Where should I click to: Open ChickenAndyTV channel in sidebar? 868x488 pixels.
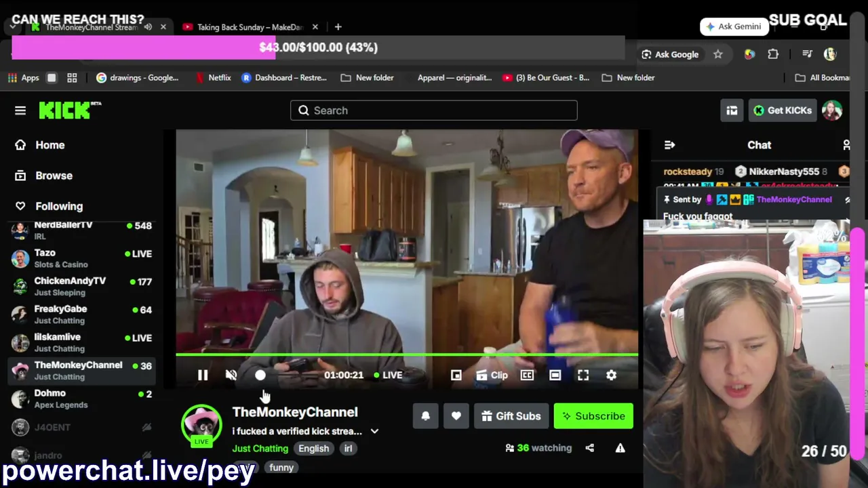coord(83,286)
